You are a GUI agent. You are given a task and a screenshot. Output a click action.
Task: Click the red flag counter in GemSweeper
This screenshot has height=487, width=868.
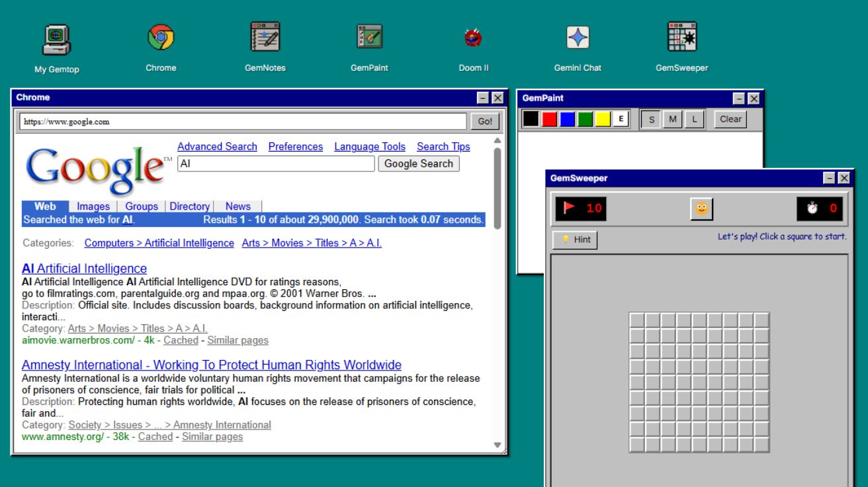click(580, 208)
